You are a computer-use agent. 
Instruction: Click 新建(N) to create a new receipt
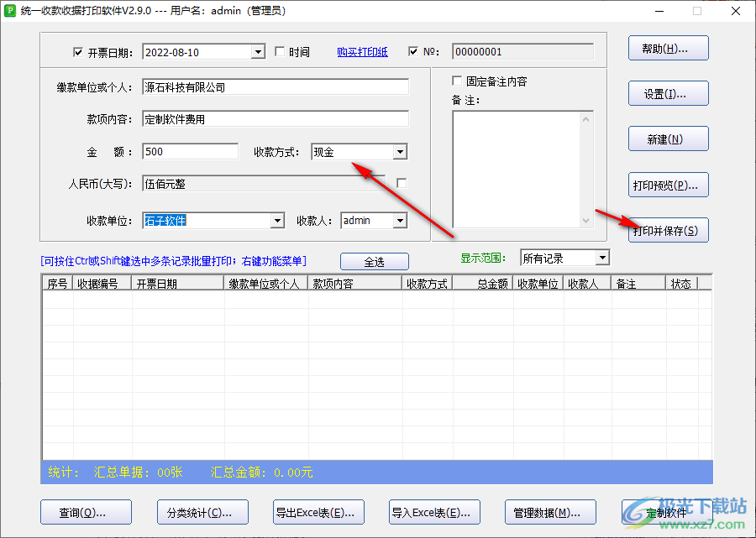click(x=668, y=138)
